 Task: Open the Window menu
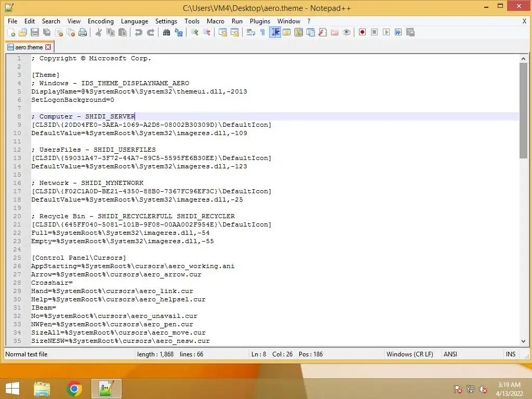(289, 21)
